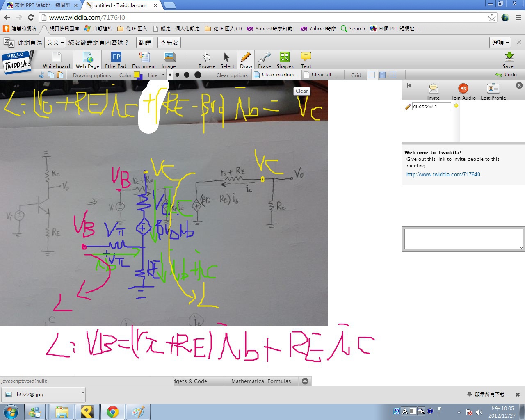Activate the Browse hand tool
Image resolution: width=525 pixels, height=420 pixels.
207,60
